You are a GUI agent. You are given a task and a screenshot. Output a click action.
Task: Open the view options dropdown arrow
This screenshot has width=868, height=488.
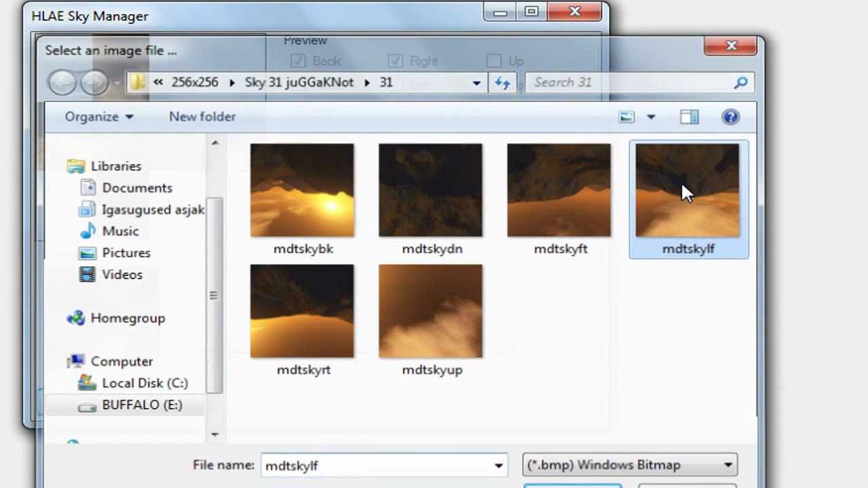click(651, 117)
